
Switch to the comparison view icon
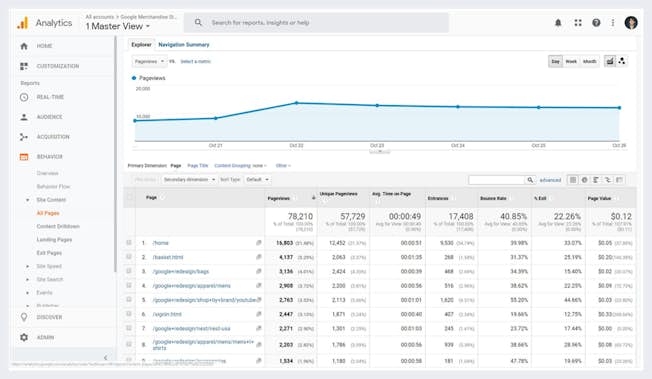(608, 180)
